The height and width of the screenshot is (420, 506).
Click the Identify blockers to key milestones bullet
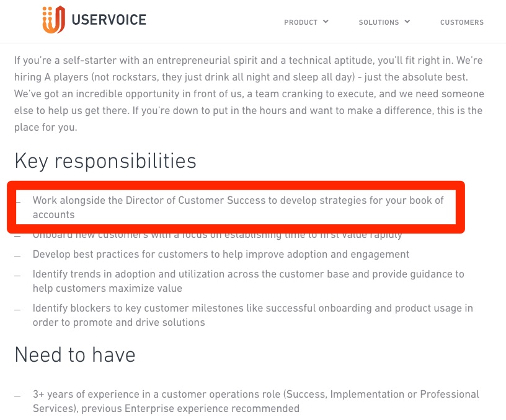(x=252, y=315)
